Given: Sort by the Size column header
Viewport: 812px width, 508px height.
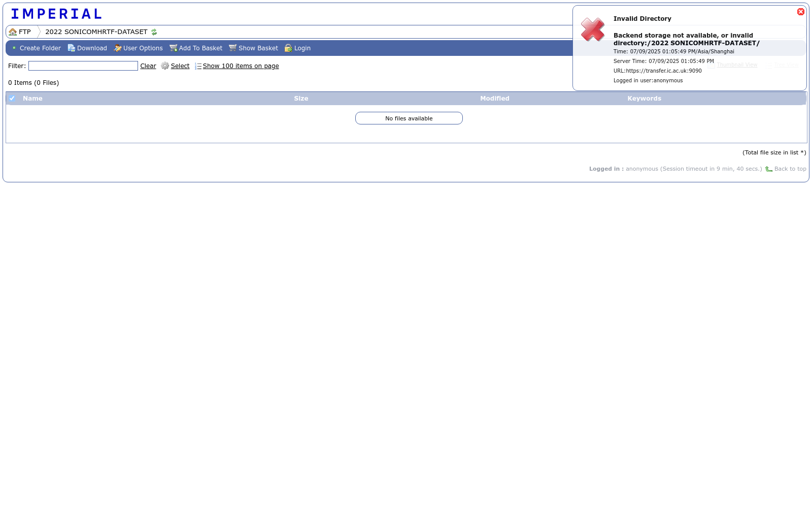Looking at the screenshot, I should pyautogui.click(x=301, y=99).
